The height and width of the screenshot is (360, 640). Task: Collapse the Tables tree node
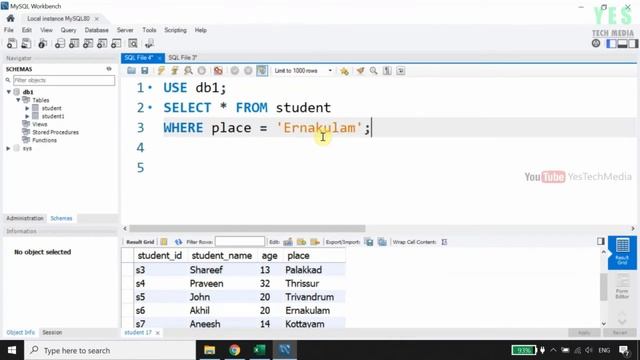(18, 100)
